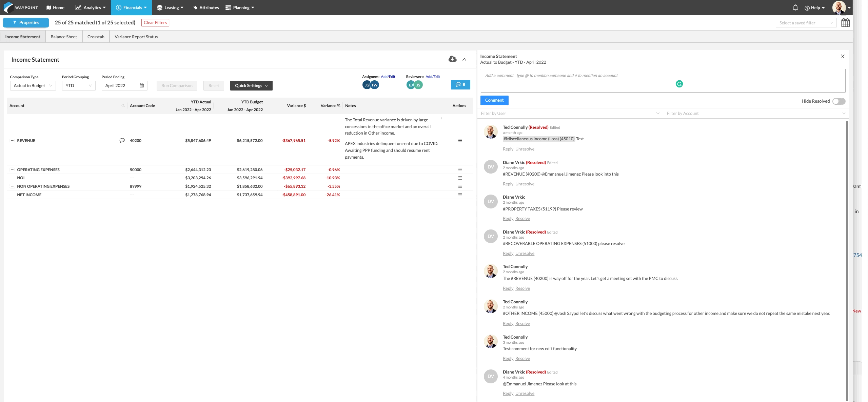This screenshot has width=868, height=402.
Task: Open the Analytics menu
Action: pyautogui.click(x=90, y=7)
